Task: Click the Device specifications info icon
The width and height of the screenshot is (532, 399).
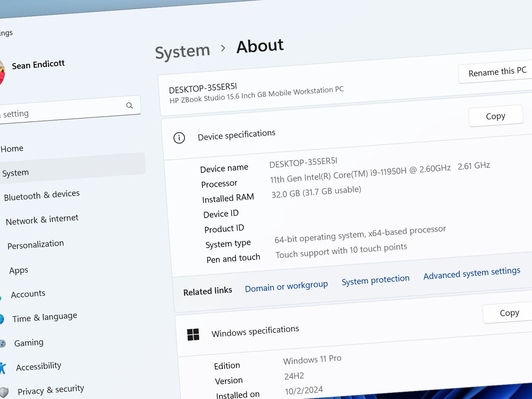Action: [x=179, y=138]
